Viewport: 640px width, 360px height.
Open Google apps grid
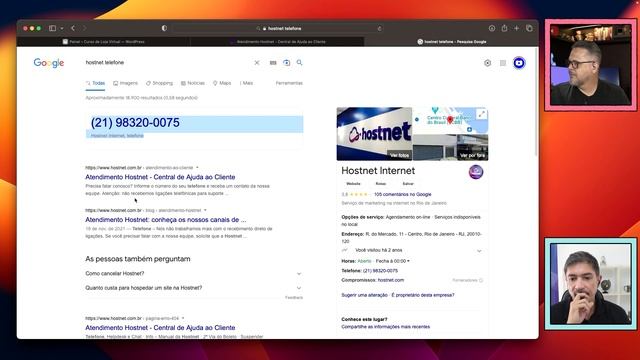click(x=503, y=63)
